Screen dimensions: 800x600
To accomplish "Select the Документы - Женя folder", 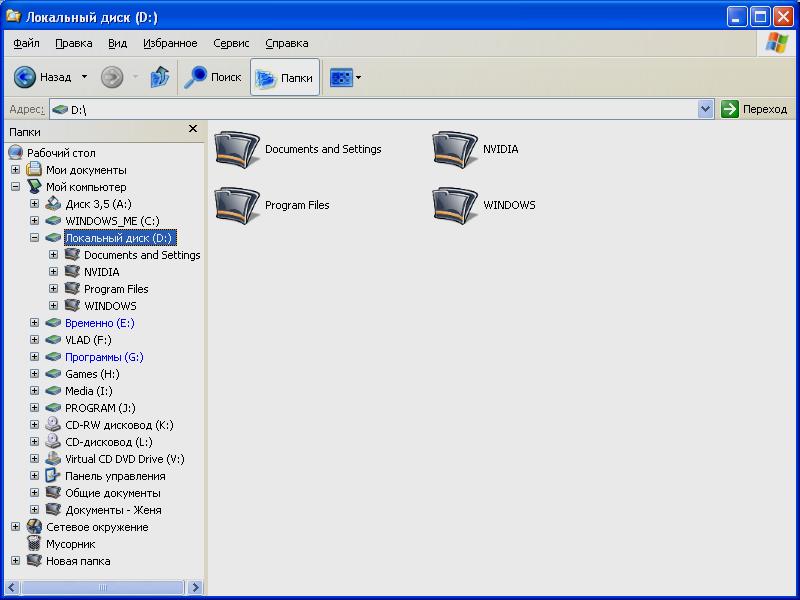I will 113,510.
